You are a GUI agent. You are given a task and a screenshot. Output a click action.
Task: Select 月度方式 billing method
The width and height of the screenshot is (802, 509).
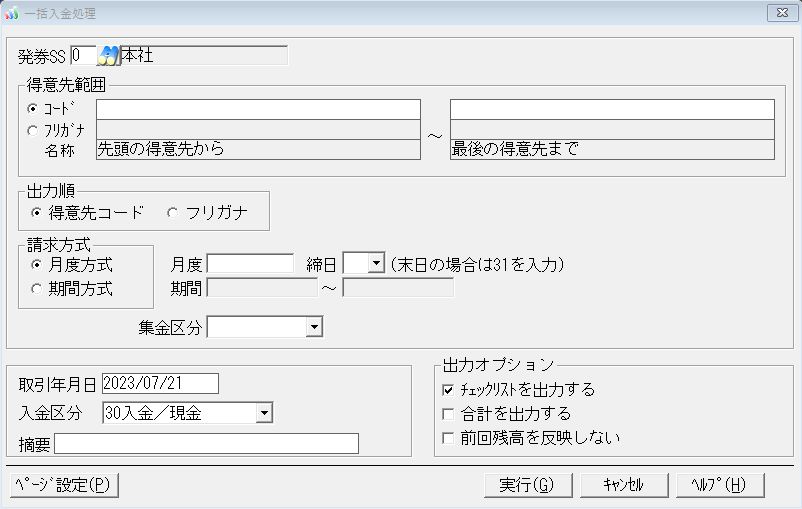pyautogui.click(x=38, y=265)
